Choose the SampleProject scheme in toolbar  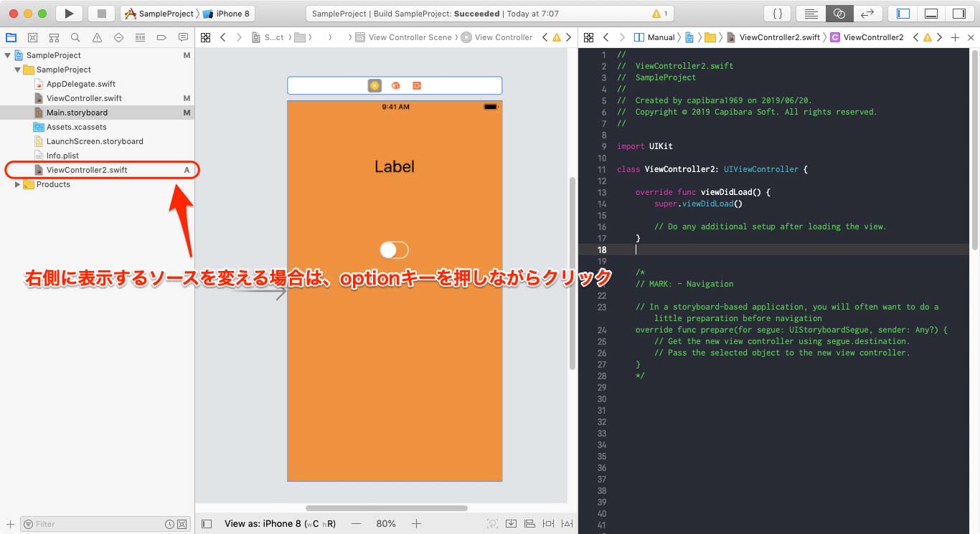click(159, 14)
